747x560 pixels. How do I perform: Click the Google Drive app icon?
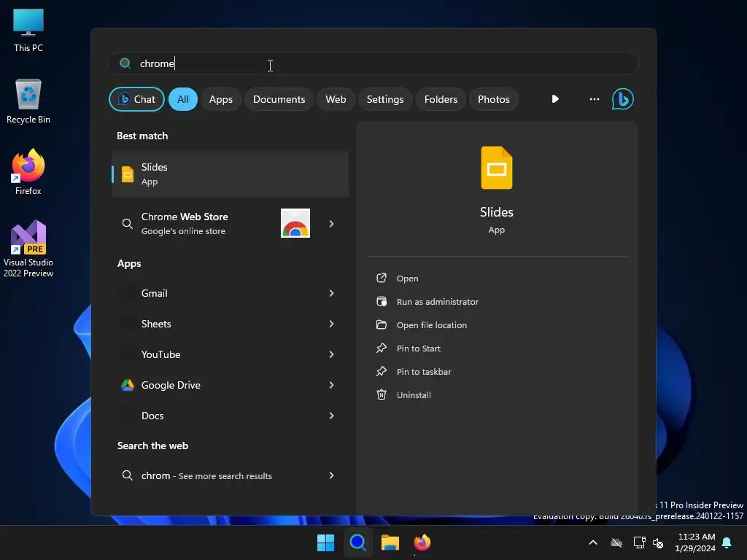tap(127, 385)
